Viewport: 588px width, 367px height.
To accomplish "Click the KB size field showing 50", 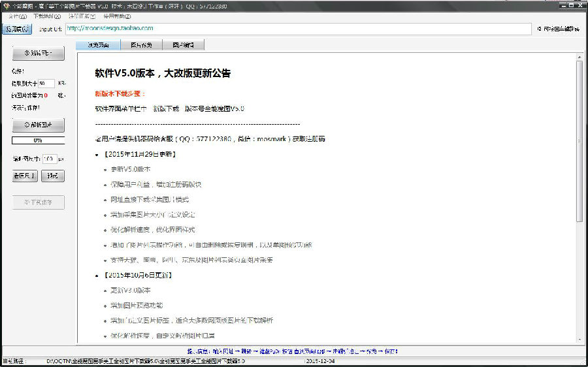I will pos(46,84).
